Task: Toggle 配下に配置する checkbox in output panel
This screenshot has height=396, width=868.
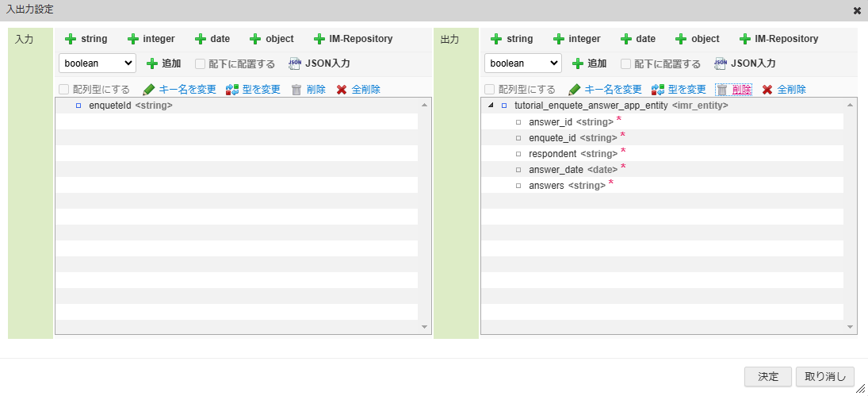Action: coord(625,63)
